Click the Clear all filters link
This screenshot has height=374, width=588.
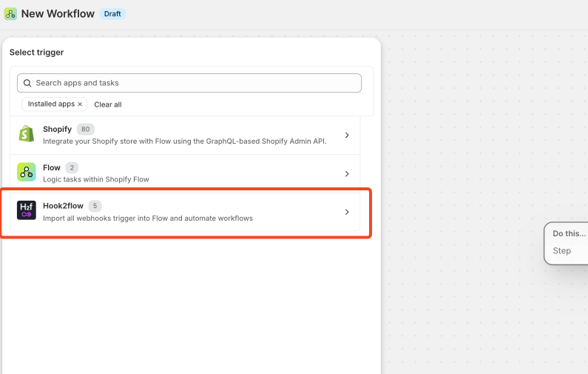tap(108, 104)
